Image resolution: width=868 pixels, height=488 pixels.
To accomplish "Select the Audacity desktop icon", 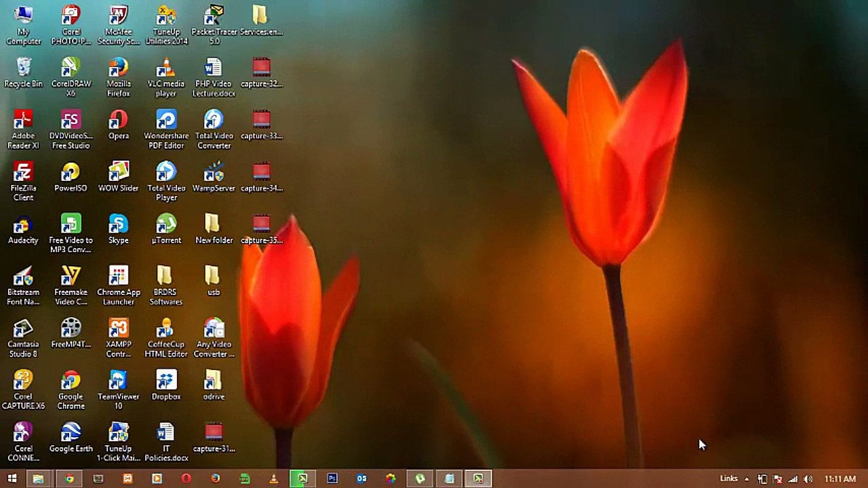I will pos(24,229).
